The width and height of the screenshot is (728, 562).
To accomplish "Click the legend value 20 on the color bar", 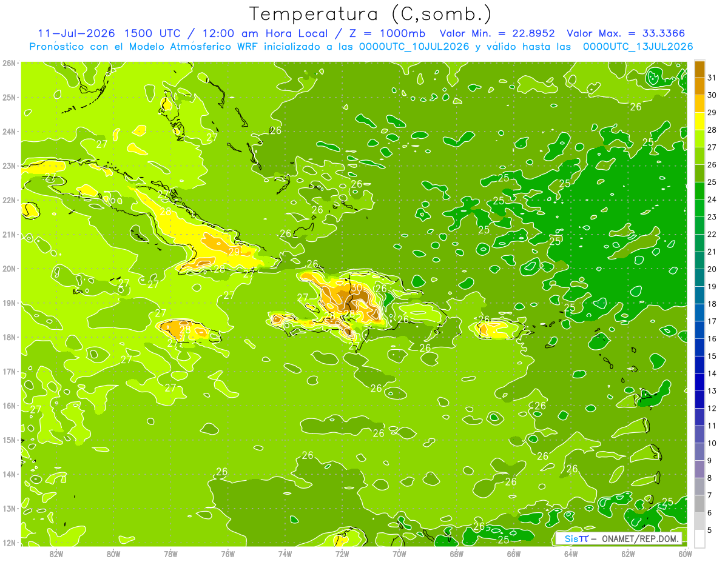I will pos(712,269).
